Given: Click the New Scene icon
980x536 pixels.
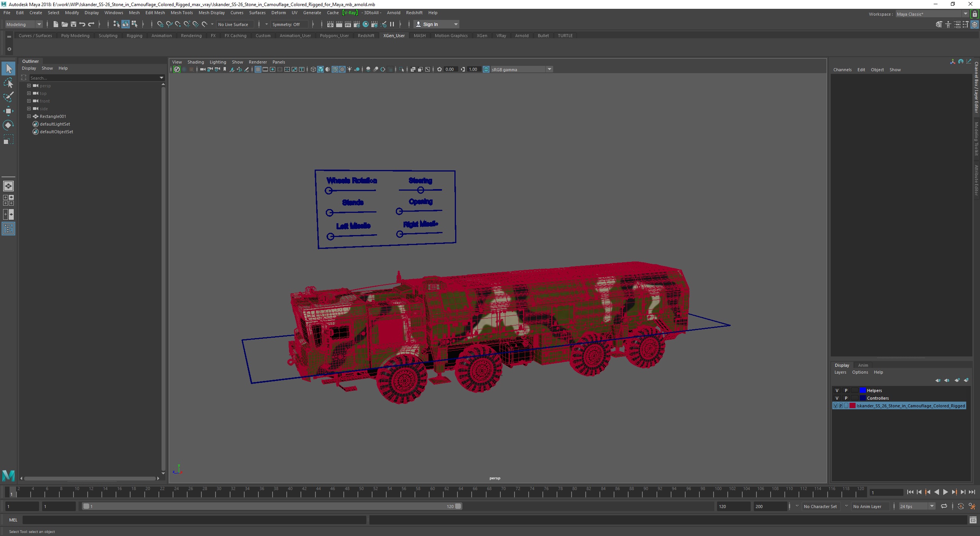Looking at the screenshot, I should point(56,24).
